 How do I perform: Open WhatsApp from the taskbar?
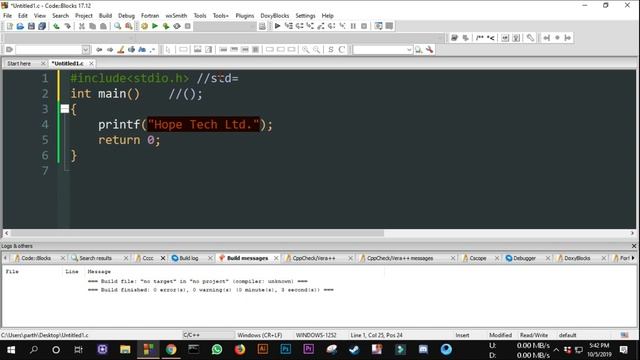(217, 350)
